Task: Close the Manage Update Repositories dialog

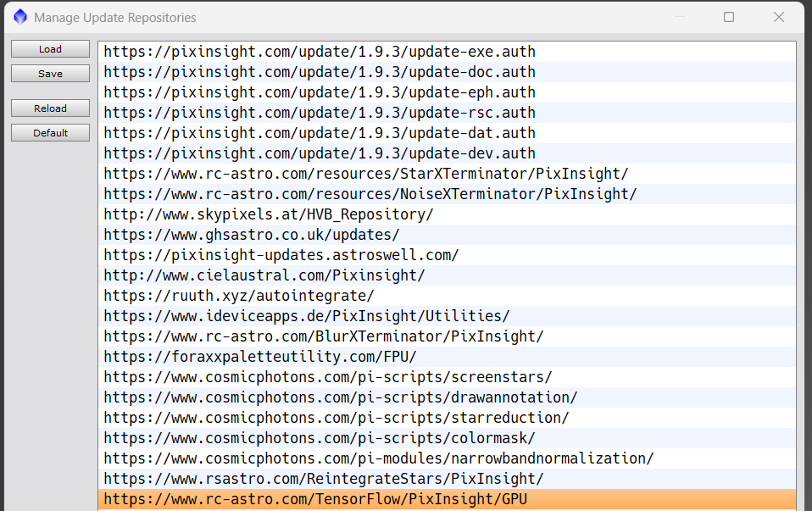Action: 779,17
